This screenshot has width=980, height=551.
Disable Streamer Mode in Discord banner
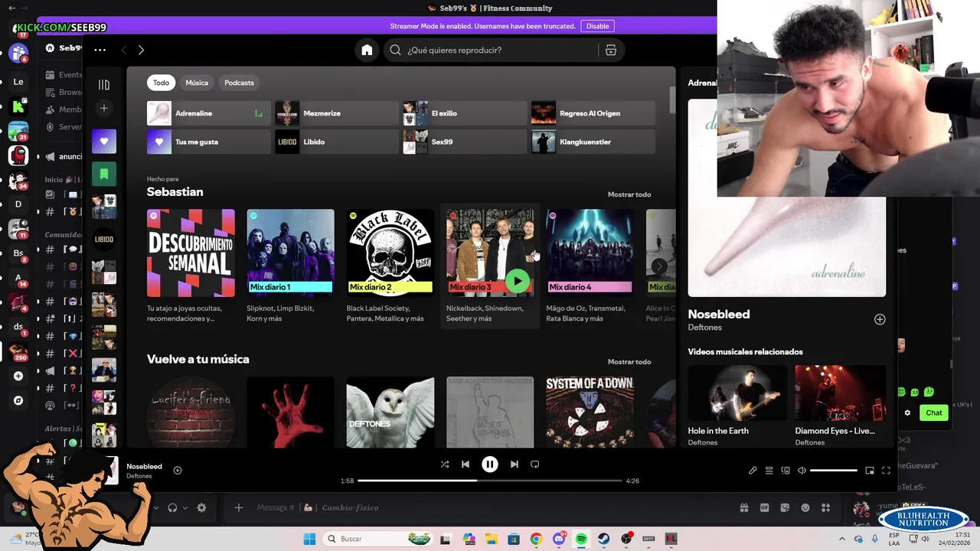coord(597,26)
